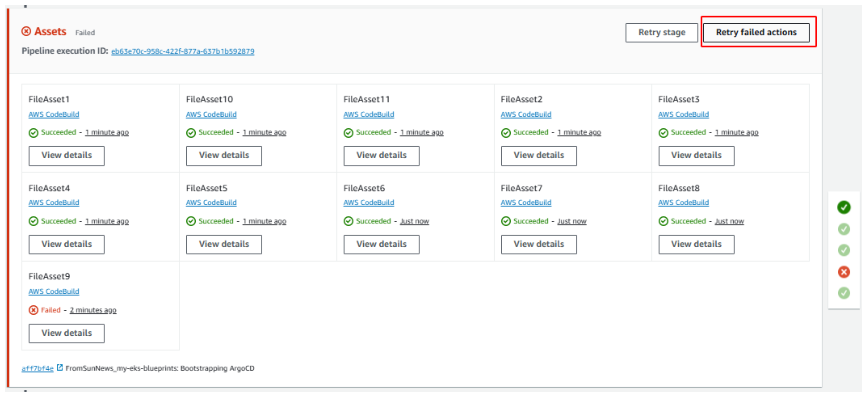Click FileAsset10 succeeded checkmark icon
Screen dimensions: 868x397
pos(191,133)
